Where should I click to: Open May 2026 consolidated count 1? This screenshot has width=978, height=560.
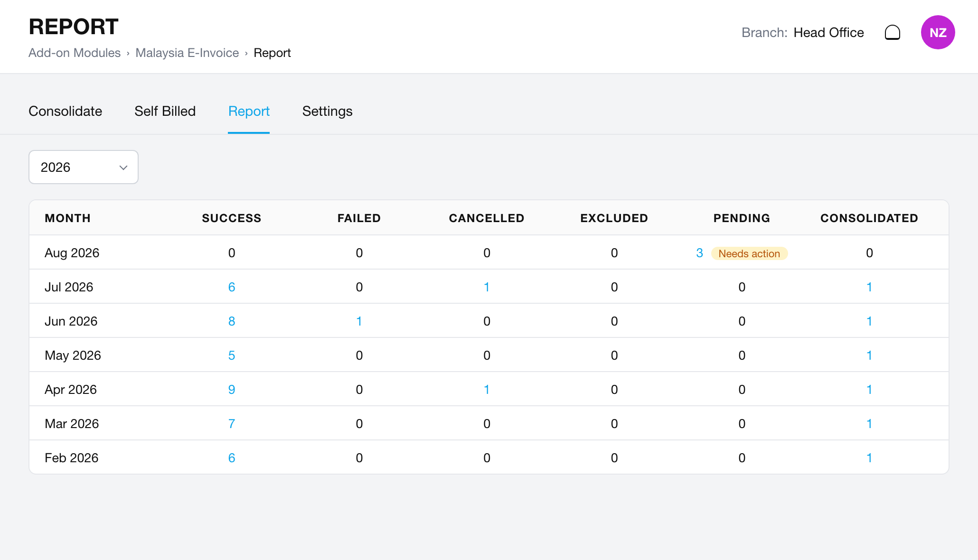tap(869, 355)
